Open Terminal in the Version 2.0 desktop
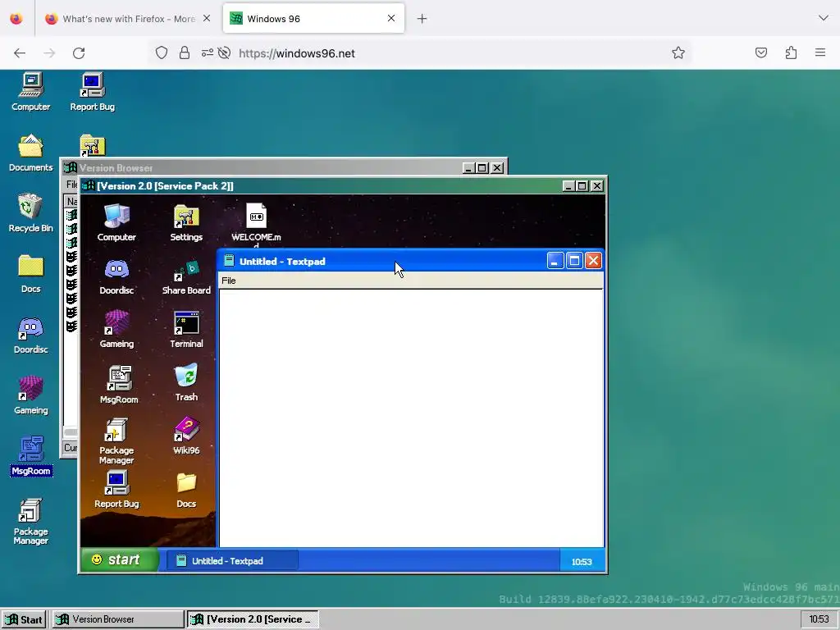Viewport: 840px width, 630px height. pos(186,330)
